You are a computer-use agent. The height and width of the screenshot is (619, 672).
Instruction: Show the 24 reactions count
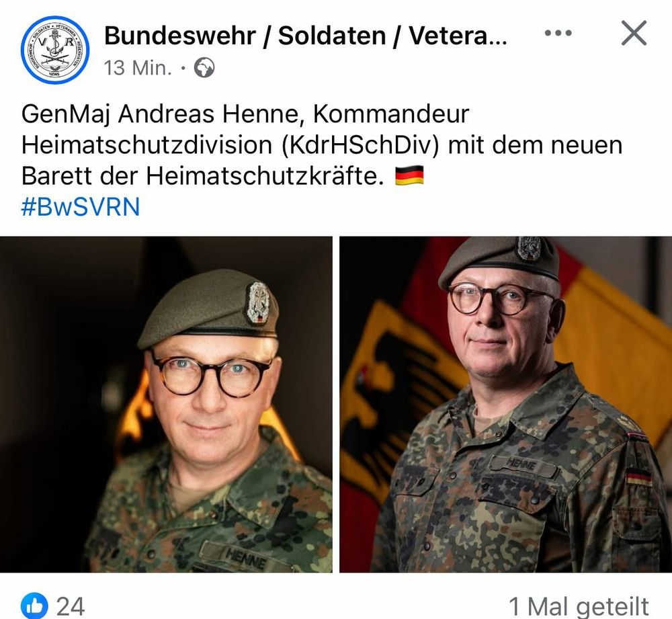pyautogui.click(x=71, y=606)
